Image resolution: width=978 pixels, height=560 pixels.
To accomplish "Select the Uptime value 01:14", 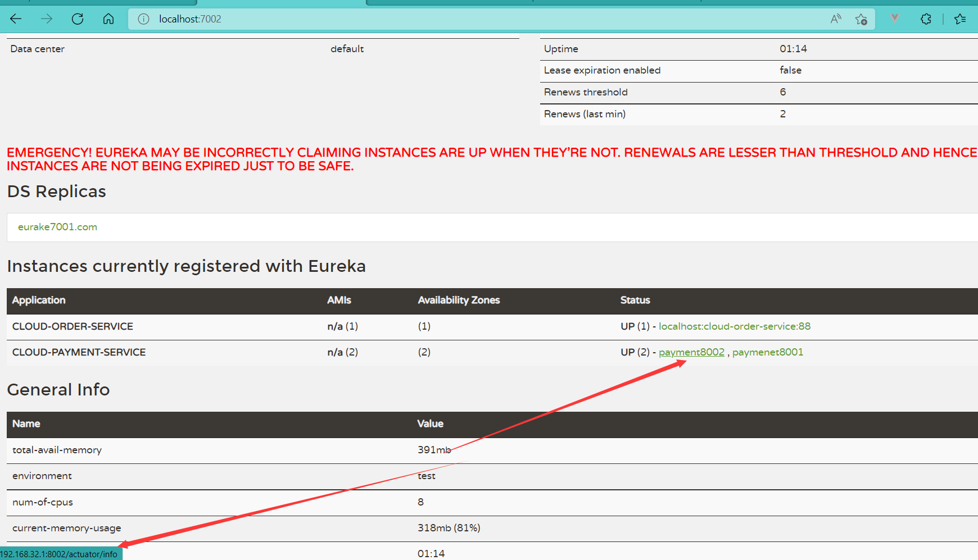I will pos(793,49).
